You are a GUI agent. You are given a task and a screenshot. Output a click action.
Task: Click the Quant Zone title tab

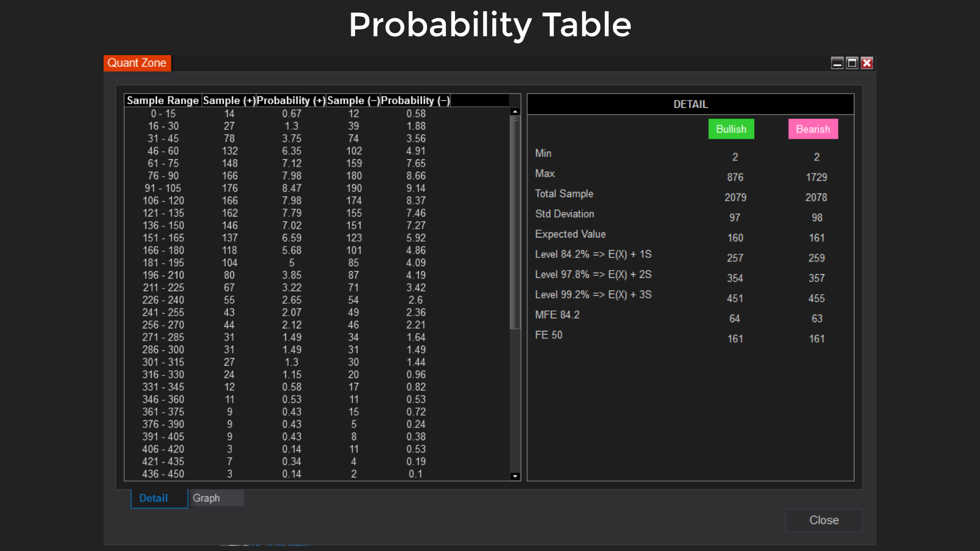pos(137,63)
